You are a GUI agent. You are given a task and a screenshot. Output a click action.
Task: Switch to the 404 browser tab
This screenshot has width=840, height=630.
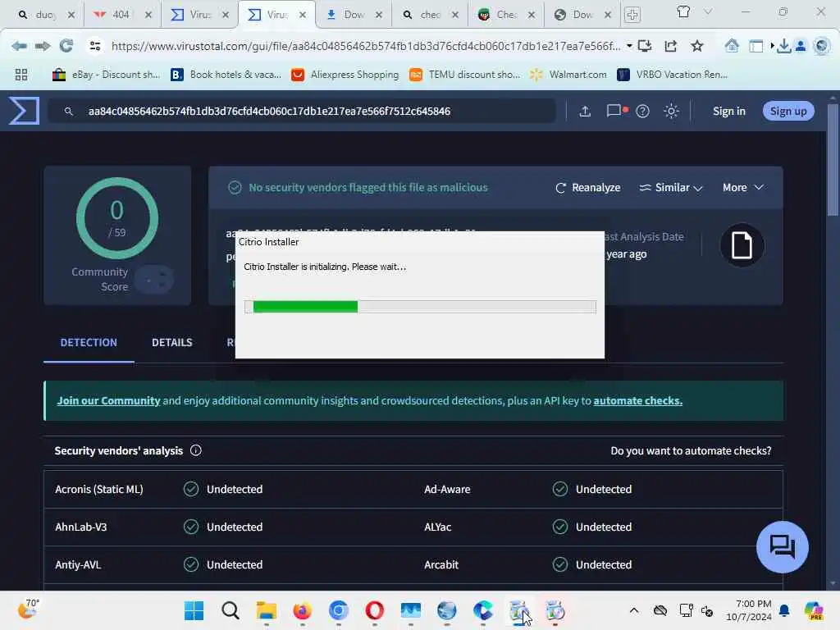click(121, 15)
